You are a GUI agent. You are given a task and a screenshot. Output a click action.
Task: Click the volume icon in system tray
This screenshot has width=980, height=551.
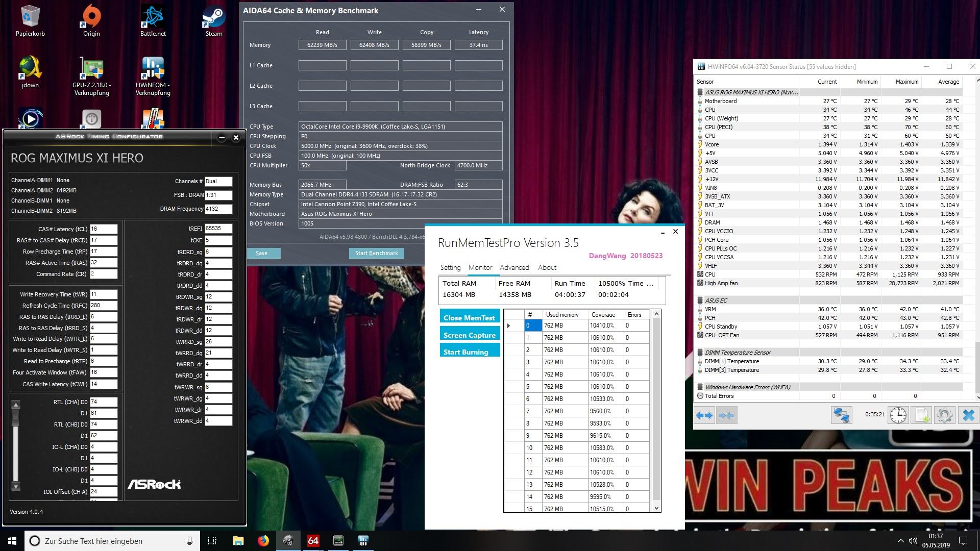(912, 541)
